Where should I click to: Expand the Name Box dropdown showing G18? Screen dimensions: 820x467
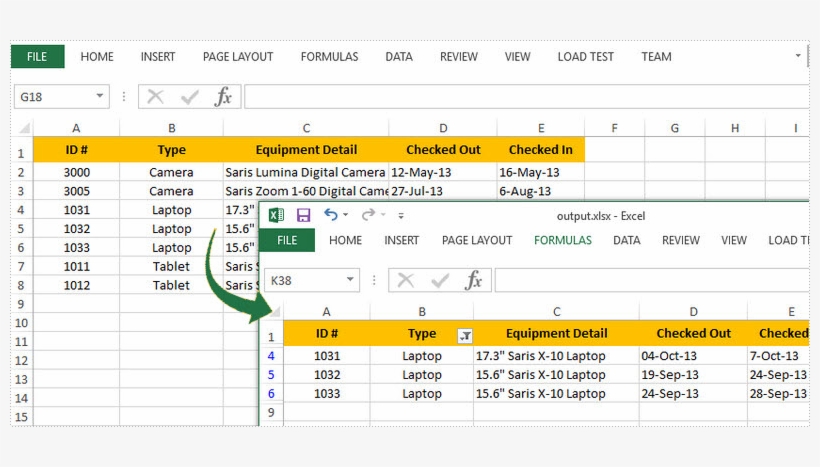99,96
